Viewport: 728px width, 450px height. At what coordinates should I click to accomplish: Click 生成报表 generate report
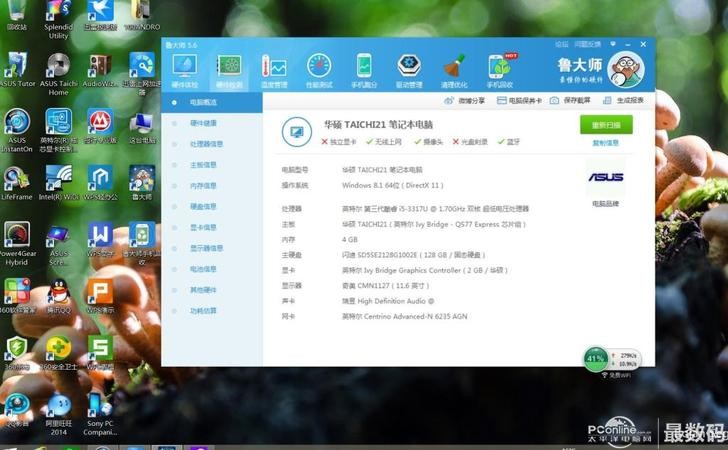click(623, 100)
